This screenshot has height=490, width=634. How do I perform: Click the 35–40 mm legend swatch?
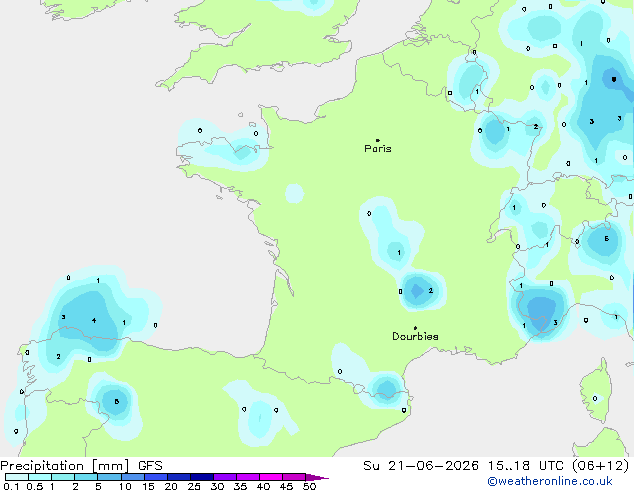pos(248,477)
